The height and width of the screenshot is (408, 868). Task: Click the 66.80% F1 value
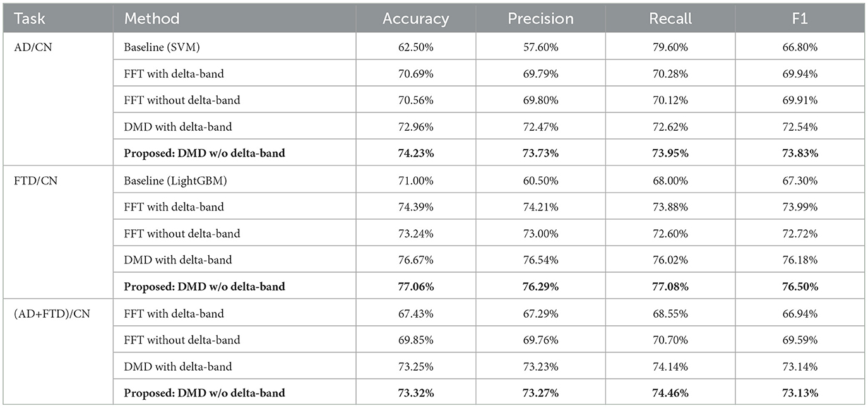pos(799,47)
